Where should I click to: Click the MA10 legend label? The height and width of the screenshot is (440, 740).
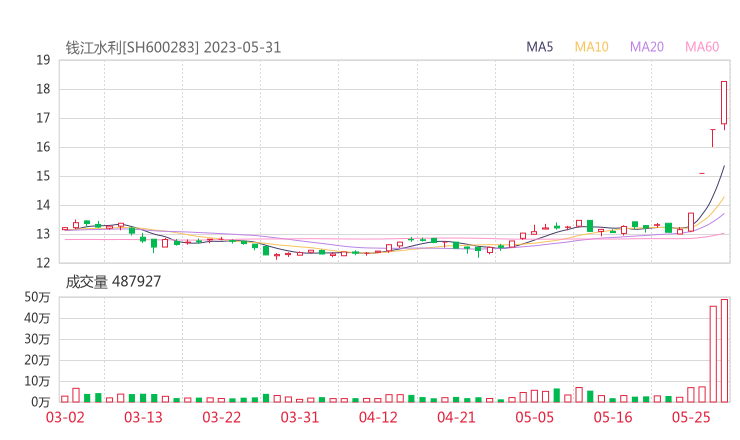tap(591, 47)
